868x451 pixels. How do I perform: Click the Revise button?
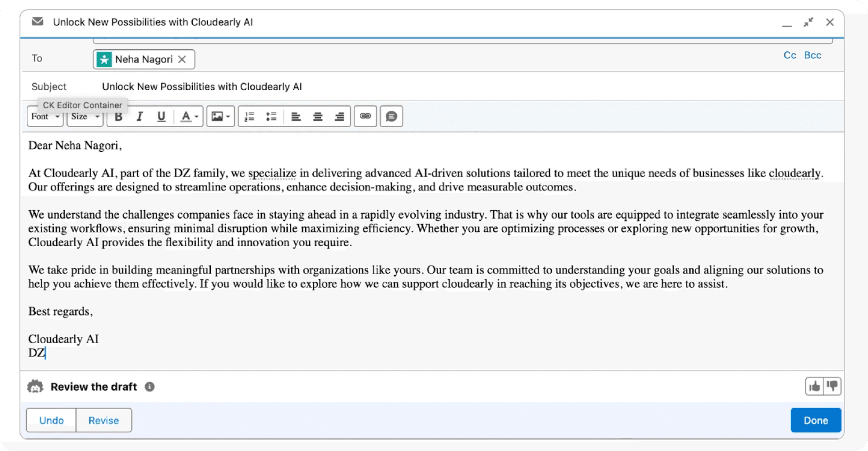pos(103,420)
